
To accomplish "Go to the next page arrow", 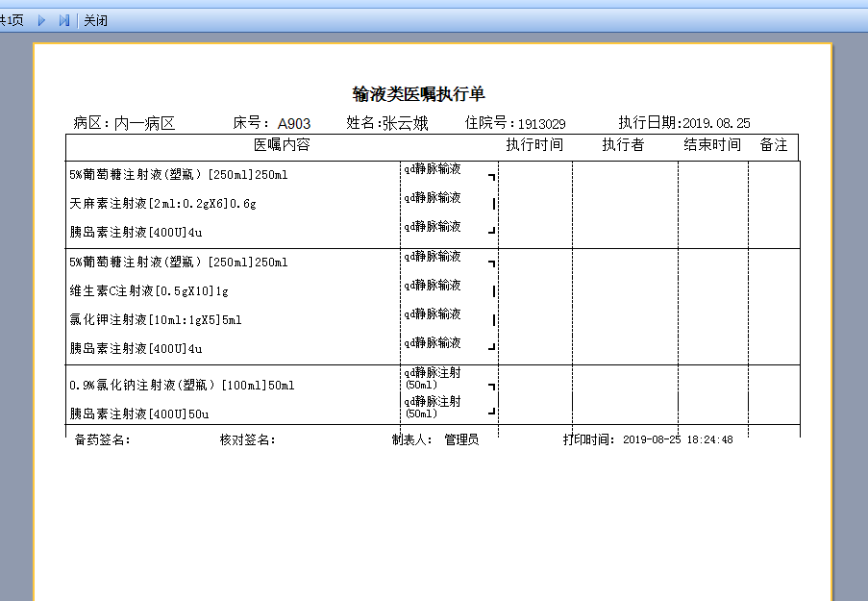I will coord(41,20).
